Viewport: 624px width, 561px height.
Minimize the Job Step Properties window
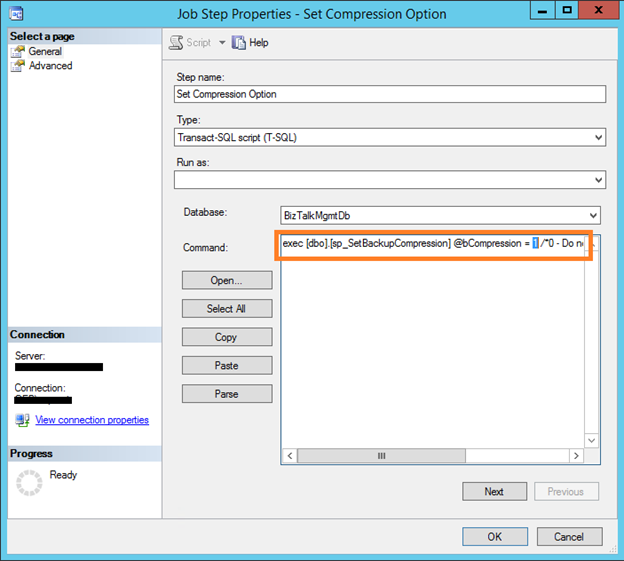pyautogui.click(x=543, y=10)
